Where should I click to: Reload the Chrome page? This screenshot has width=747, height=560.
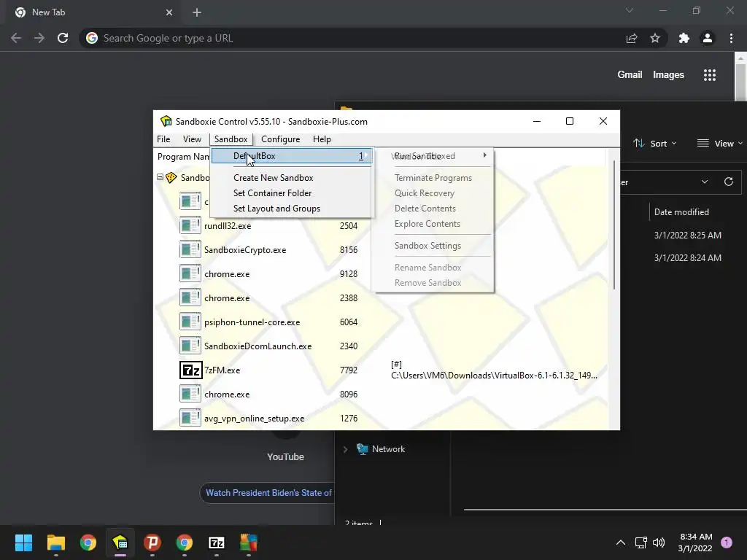pyautogui.click(x=63, y=38)
